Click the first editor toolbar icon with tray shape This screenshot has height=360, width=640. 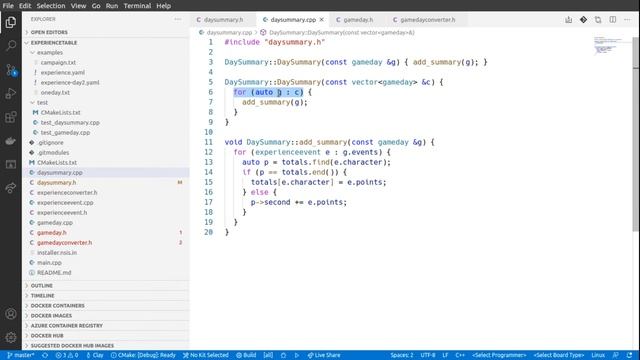coord(569,20)
